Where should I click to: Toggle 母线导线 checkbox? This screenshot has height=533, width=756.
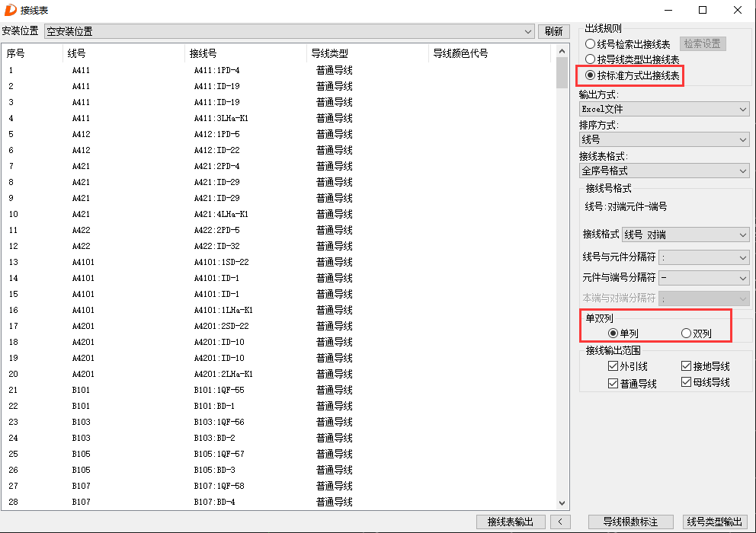[x=706, y=382]
